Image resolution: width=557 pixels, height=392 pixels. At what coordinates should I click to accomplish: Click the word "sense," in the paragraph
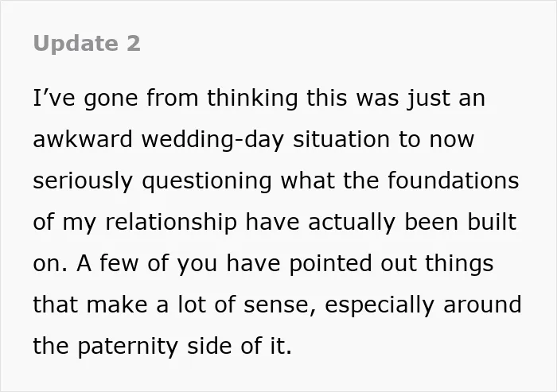pyautogui.click(x=279, y=305)
